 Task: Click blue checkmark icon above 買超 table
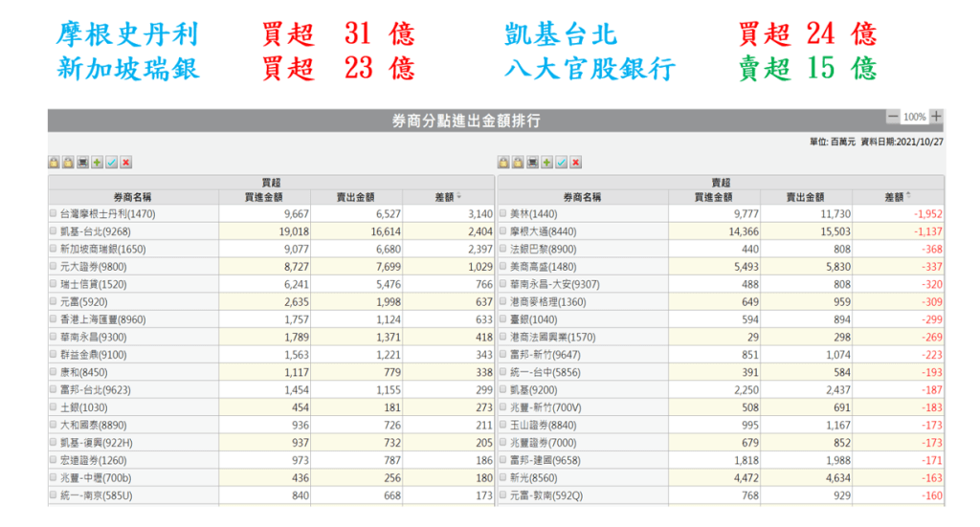click(x=112, y=163)
